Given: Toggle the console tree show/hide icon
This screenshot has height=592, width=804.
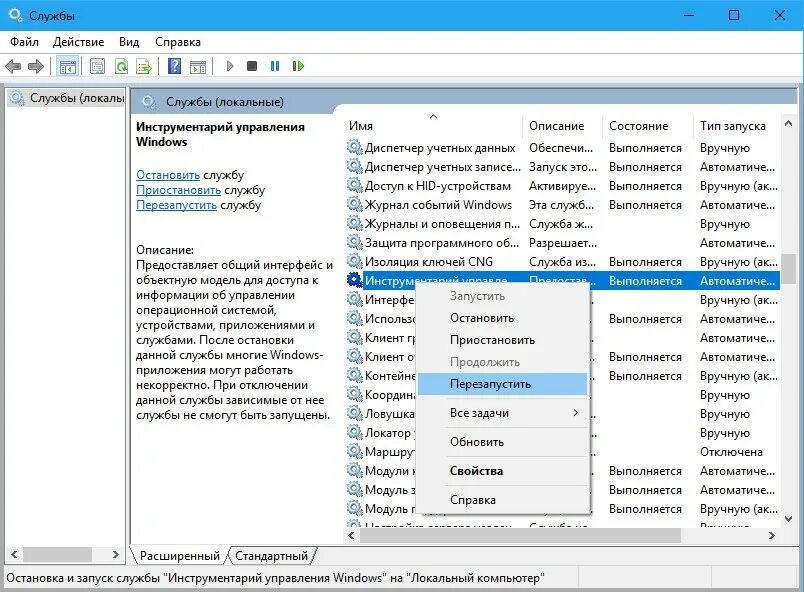Looking at the screenshot, I should coord(68,66).
